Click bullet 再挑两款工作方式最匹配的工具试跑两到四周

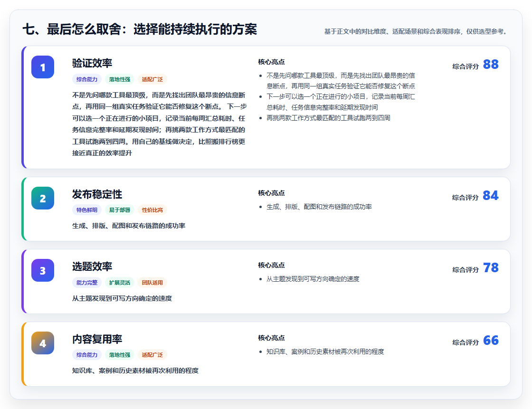(x=328, y=118)
